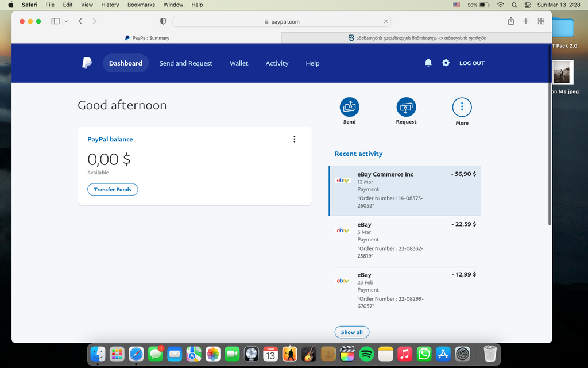The image size is (588, 368).
Task: Open the Wallet section
Action: (x=239, y=63)
